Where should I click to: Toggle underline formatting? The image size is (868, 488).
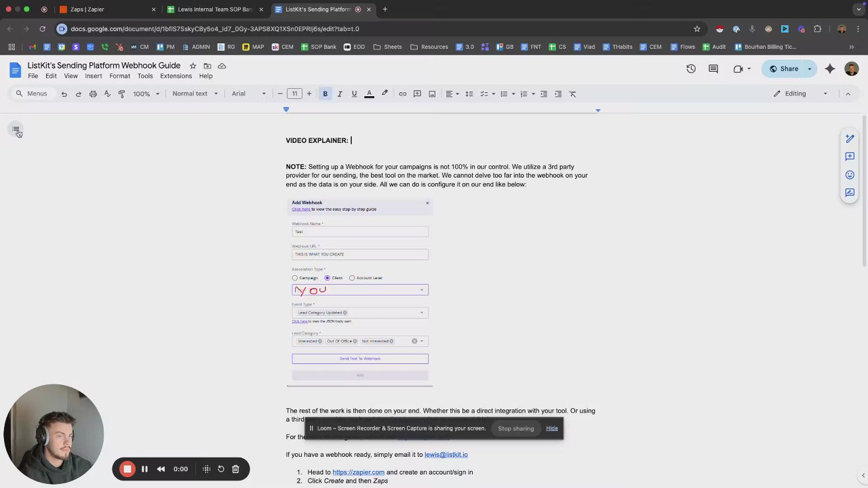pyautogui.click(x=354, y=94)
